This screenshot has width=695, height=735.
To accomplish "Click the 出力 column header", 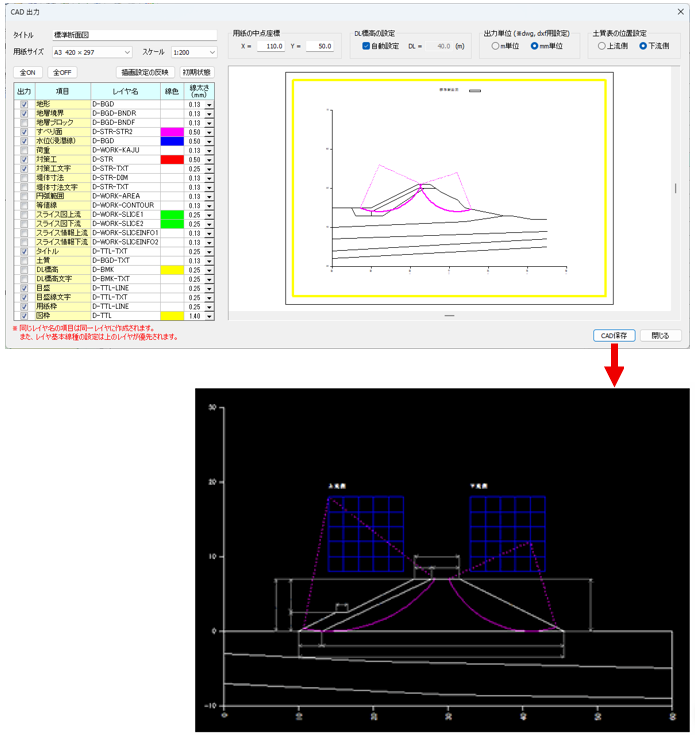I will [x=24, y=91].
